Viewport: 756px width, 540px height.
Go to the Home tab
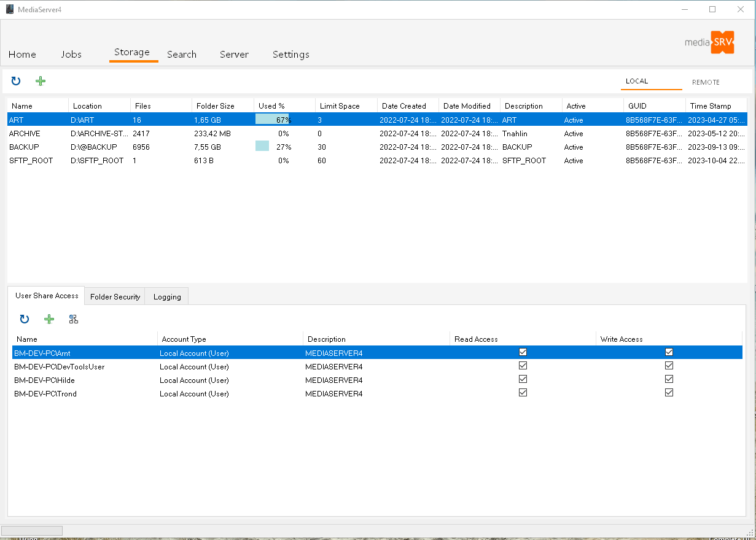[22, 54]
